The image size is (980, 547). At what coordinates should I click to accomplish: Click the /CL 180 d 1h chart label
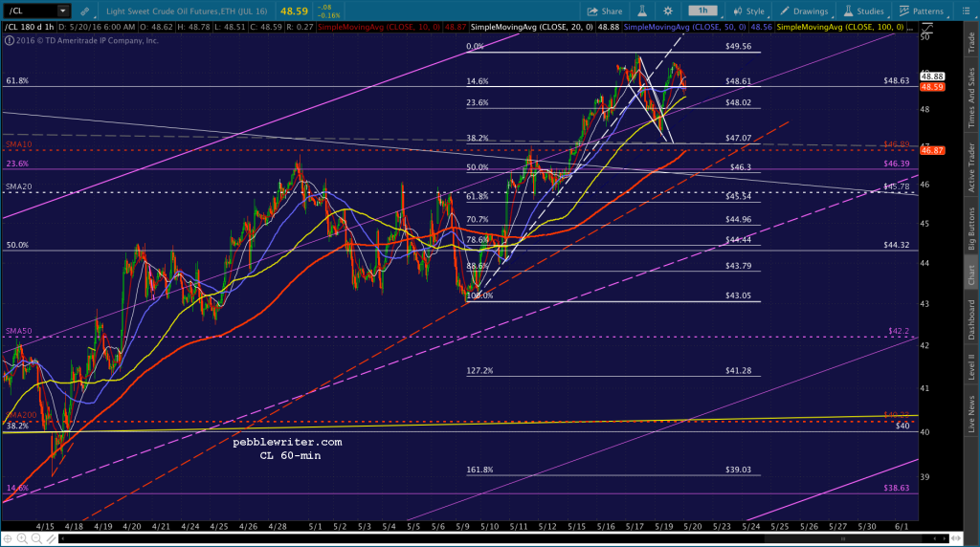30,28
